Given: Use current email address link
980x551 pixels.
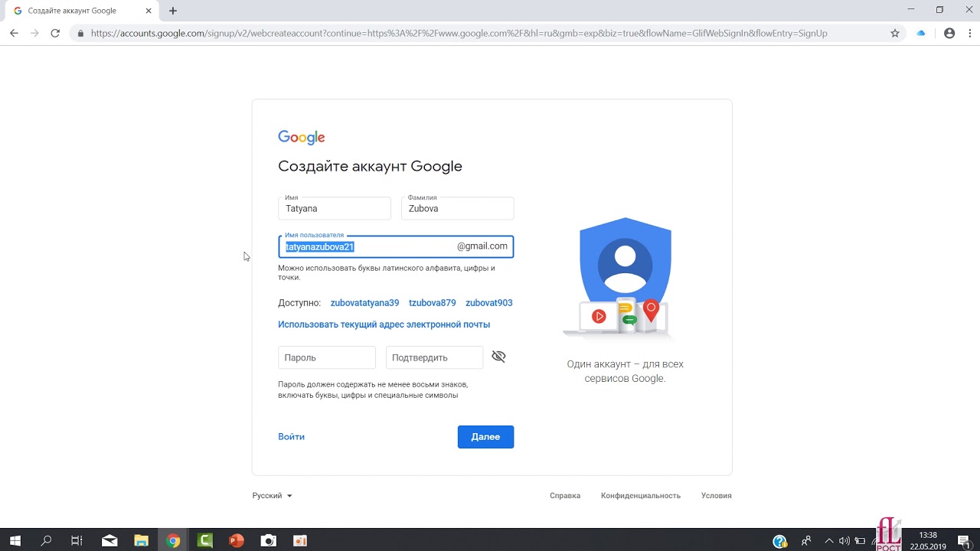Looking at the screenshot, I should pyautogui.click(x=384, y=324).
